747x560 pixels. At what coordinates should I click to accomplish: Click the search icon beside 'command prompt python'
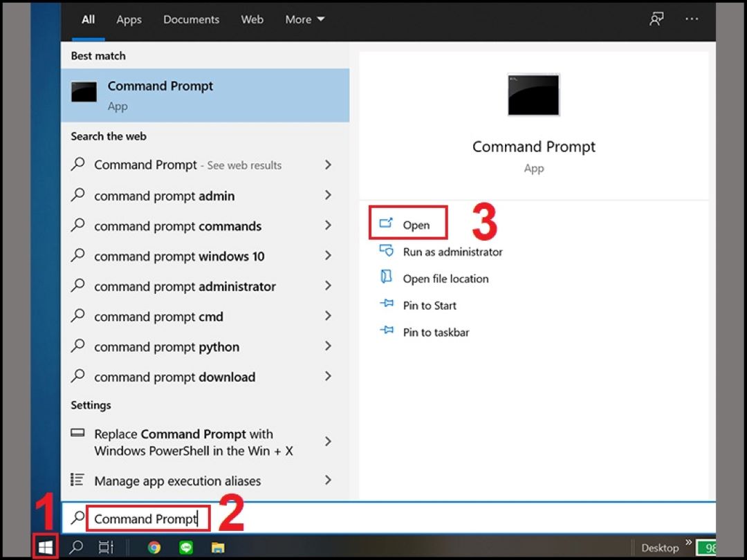point(77,346)
